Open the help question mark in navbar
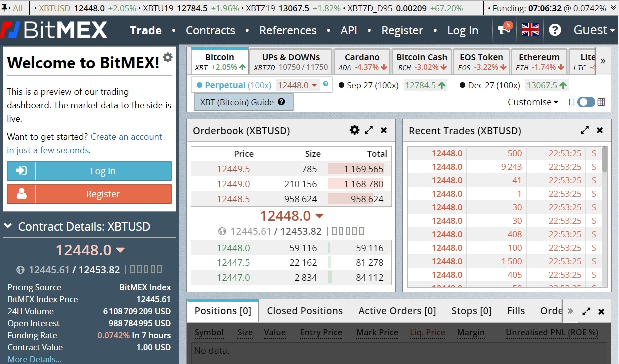 (x=555, y=30)
